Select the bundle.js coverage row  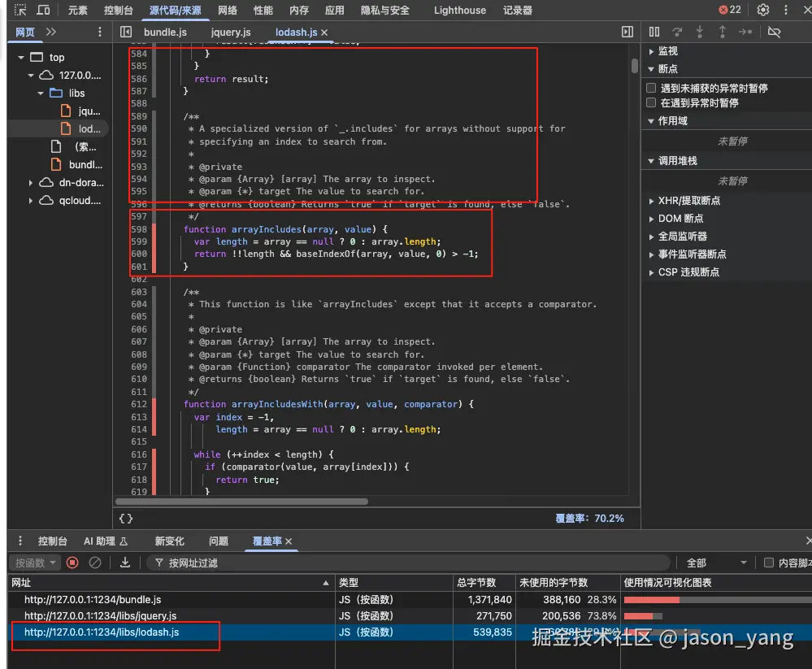(409, 600)
